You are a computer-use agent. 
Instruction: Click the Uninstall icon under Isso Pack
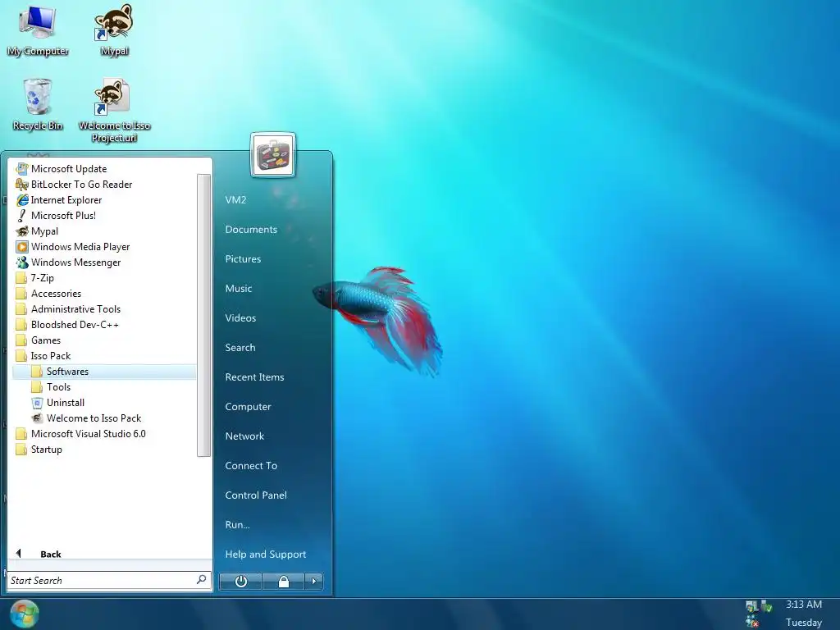click(37, 402)
